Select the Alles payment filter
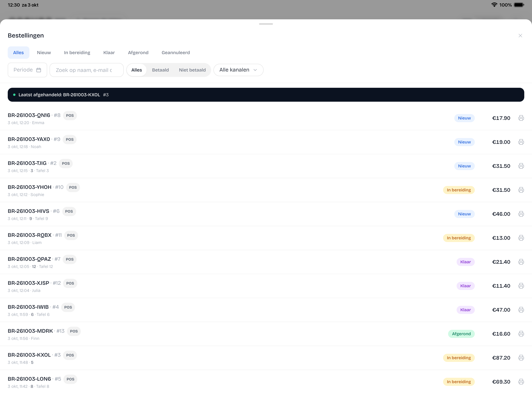 point(137,70)
